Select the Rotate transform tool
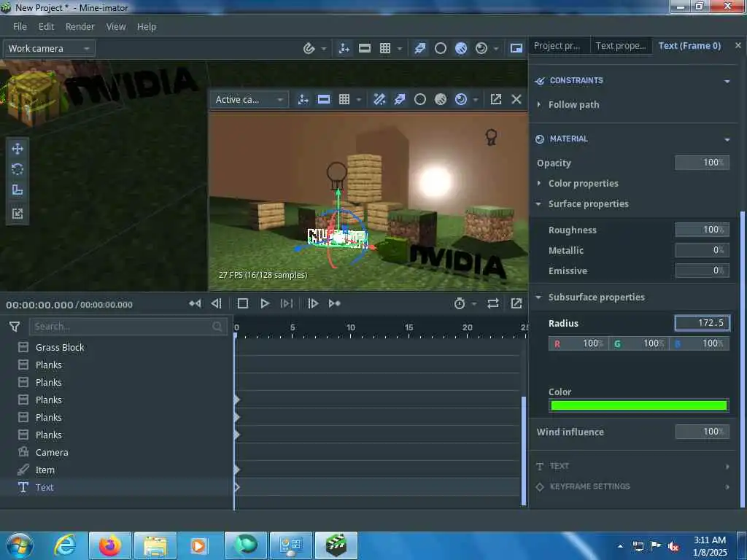 18,169
